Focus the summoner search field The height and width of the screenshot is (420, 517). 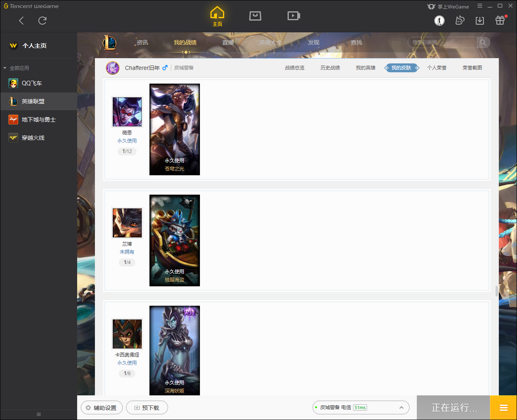[x=443, y=42]
